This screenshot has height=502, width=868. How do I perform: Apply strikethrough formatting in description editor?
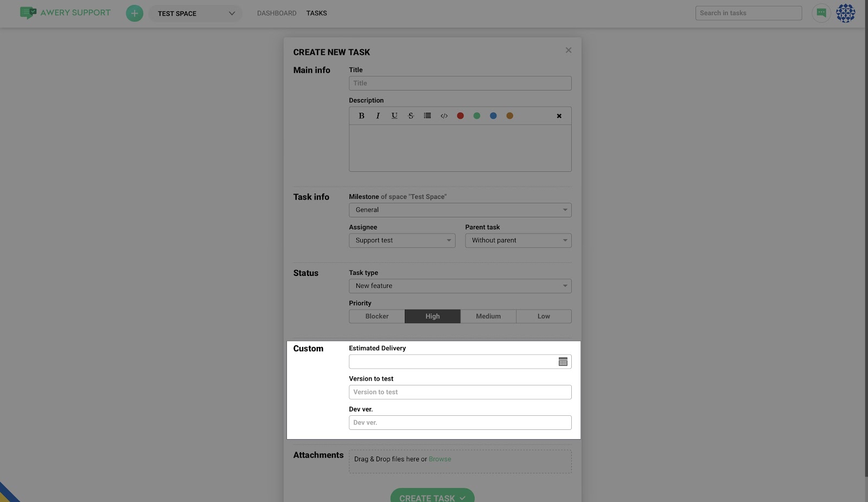411,116
